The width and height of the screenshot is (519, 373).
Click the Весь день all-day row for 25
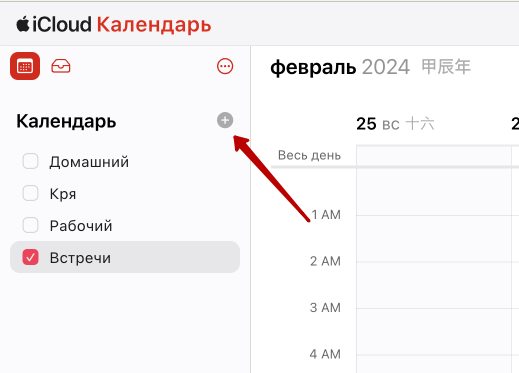pyautogui.click(x=434, y=155)
